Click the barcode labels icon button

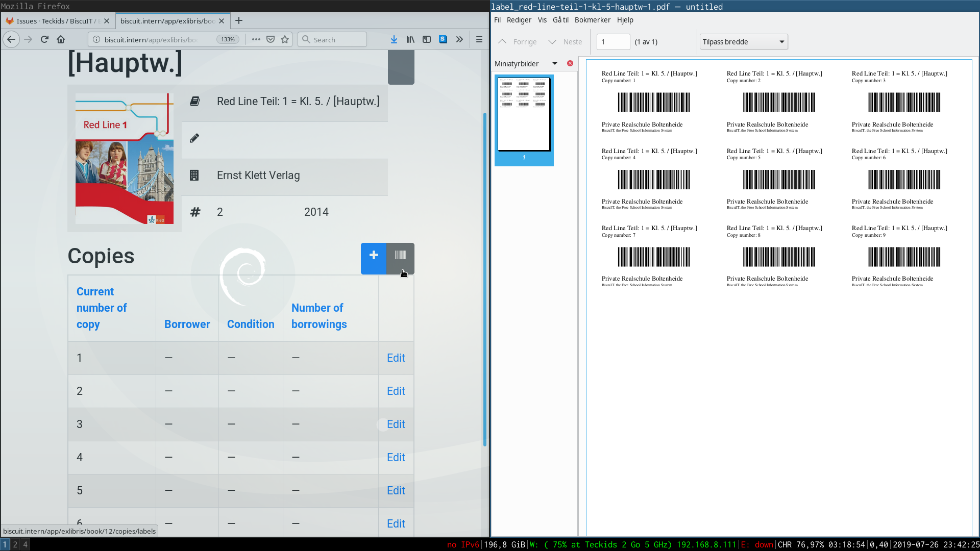[x=401, y=256]
